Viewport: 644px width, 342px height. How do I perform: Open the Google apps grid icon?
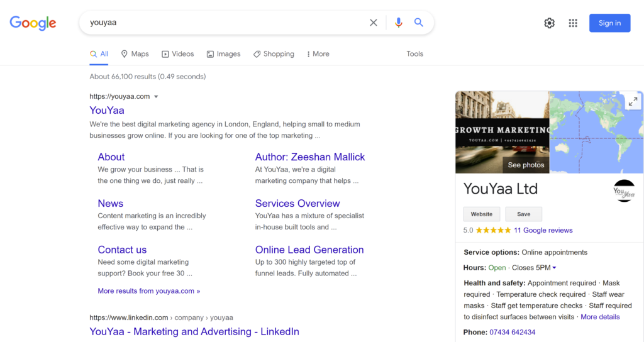click(573, 23)
